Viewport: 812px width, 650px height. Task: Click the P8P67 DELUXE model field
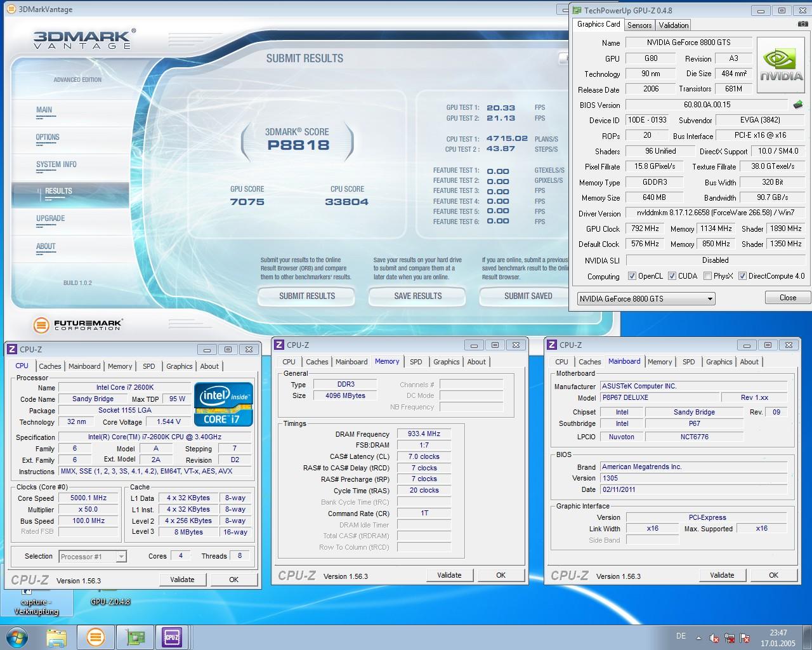tap(660, 398)
